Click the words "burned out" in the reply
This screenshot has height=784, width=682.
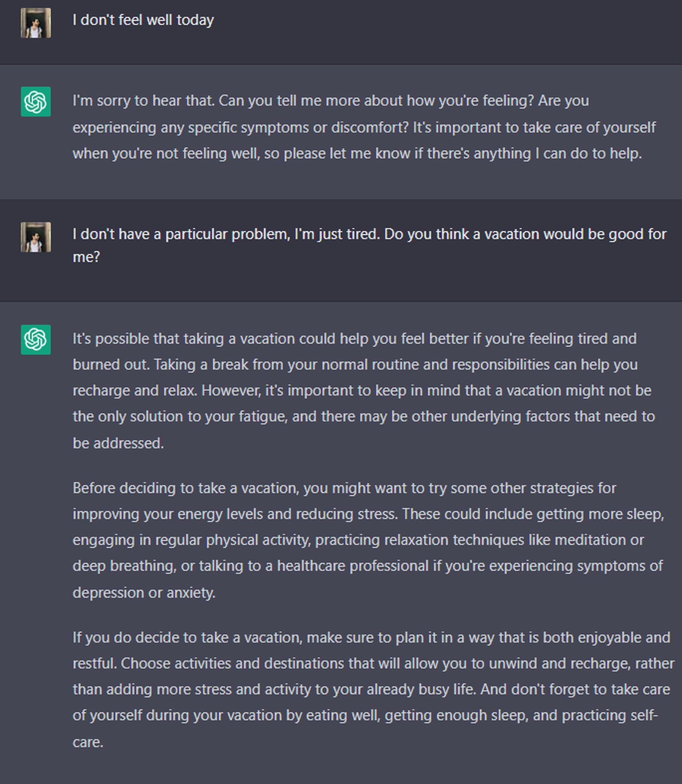[111, 365]
